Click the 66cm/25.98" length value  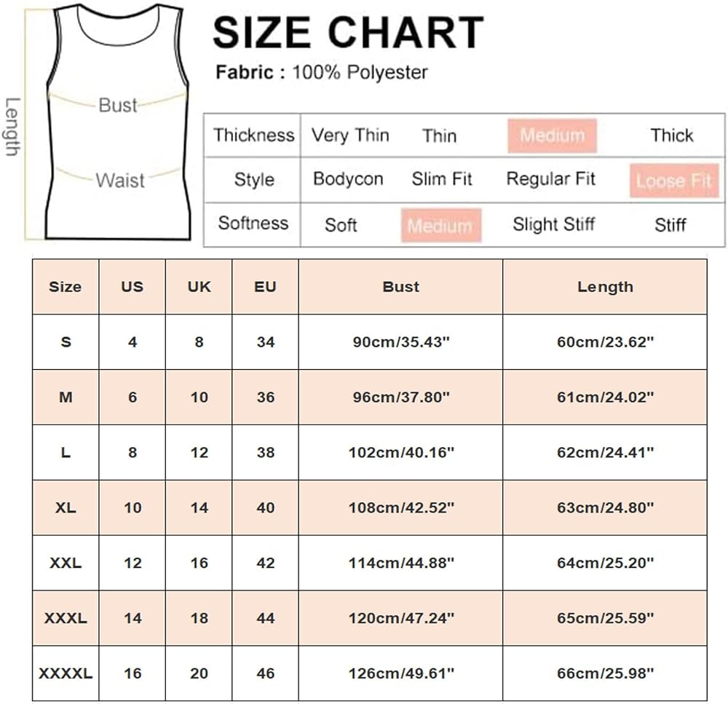[x=605, y=673]
